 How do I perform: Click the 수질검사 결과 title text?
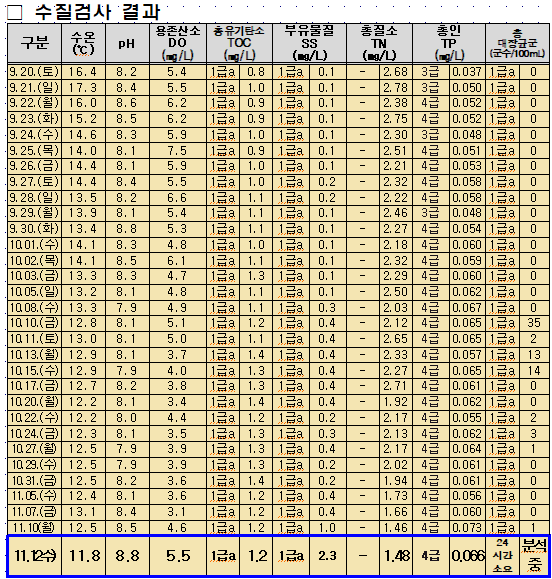pyautogui.click(x=97, y=12)
